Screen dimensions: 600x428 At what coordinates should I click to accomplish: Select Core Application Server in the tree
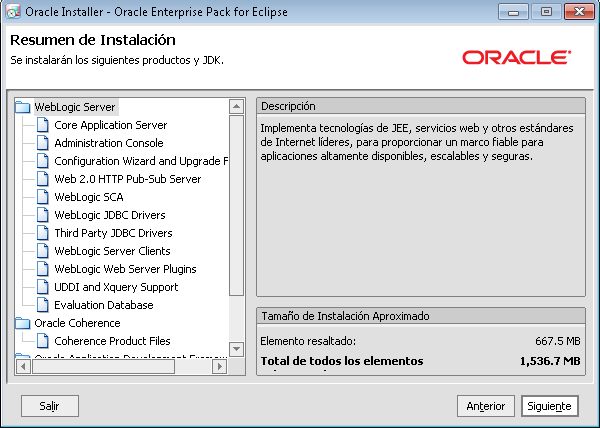tap(111, 125)
